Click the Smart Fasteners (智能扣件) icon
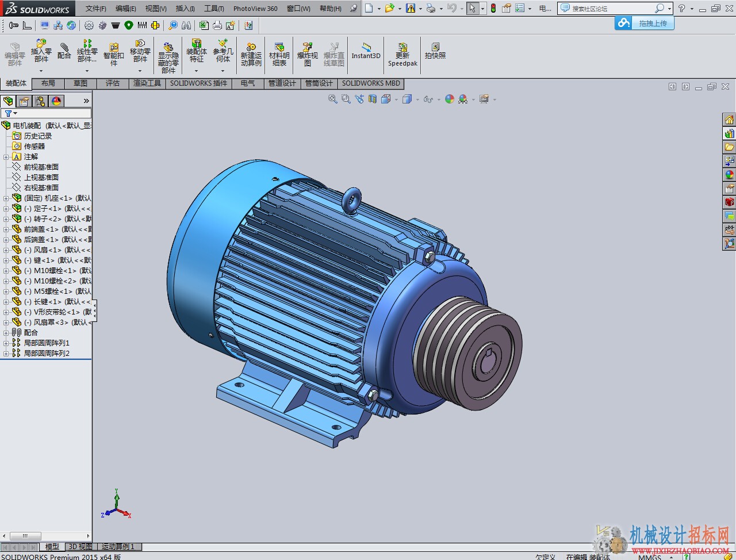The height and width of the screenshot is (560, 736). tap(114, 53)
